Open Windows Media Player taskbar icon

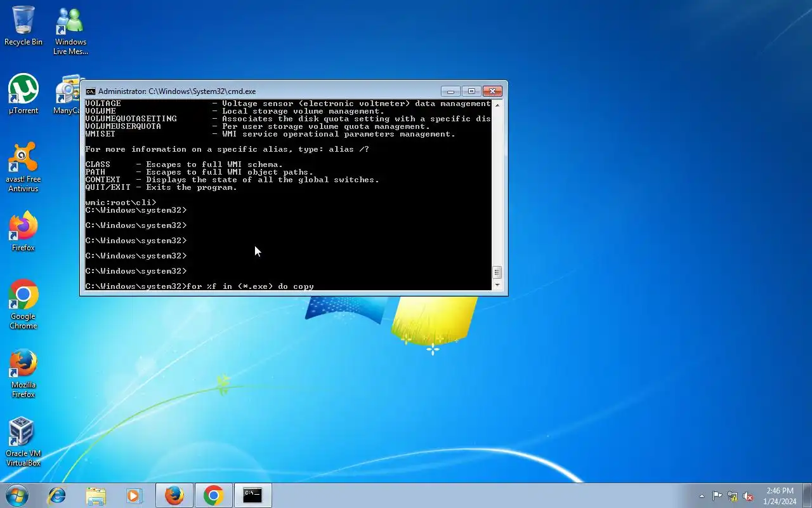tap(134, 495)
